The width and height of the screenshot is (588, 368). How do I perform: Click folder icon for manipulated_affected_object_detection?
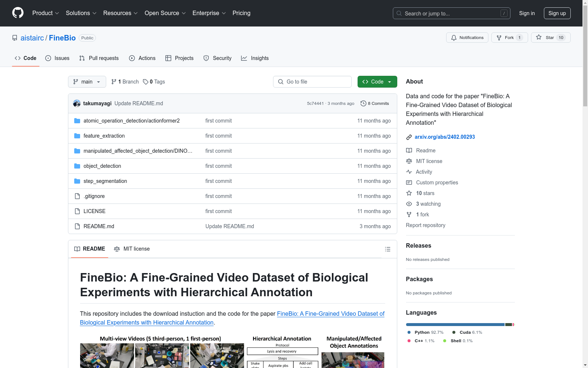click(77, 151)
